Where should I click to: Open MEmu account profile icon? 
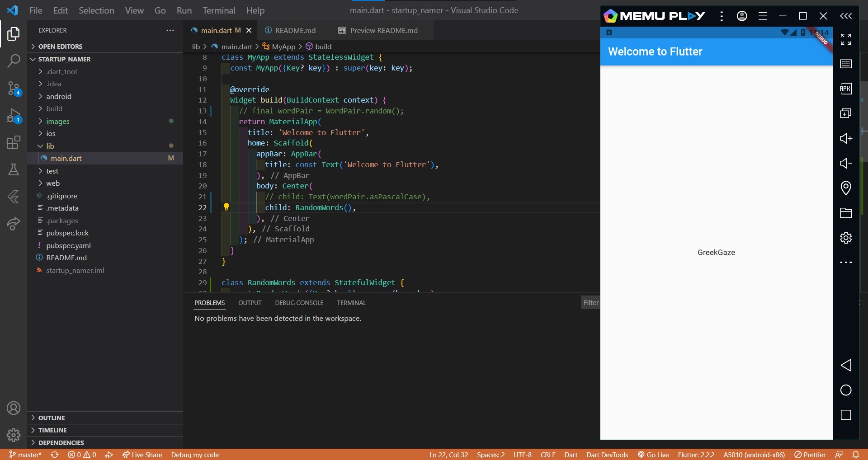pos(742,16)
